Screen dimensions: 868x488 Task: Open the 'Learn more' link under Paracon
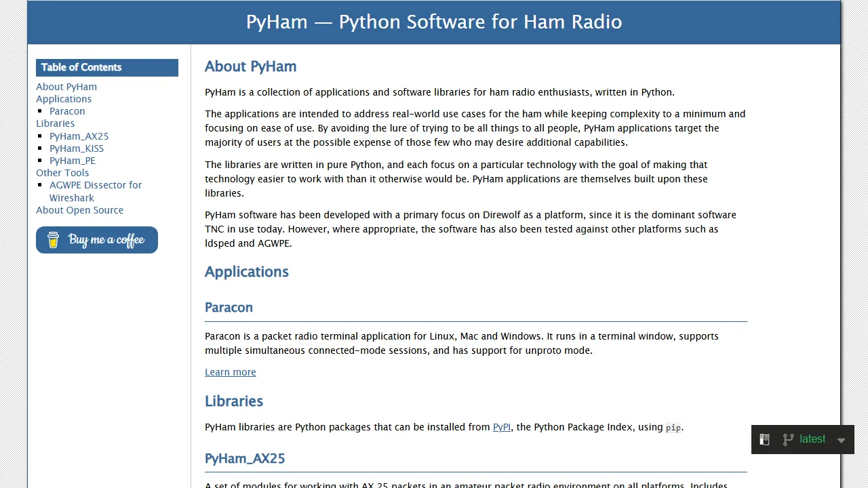coord(230,371)
